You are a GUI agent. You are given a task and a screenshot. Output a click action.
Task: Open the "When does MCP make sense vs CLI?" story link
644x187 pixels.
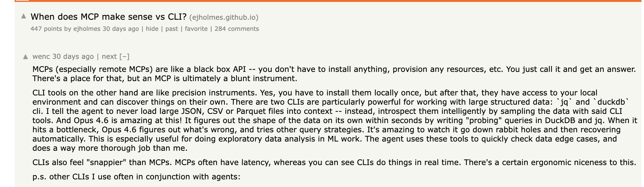click(x=108, y=17)
